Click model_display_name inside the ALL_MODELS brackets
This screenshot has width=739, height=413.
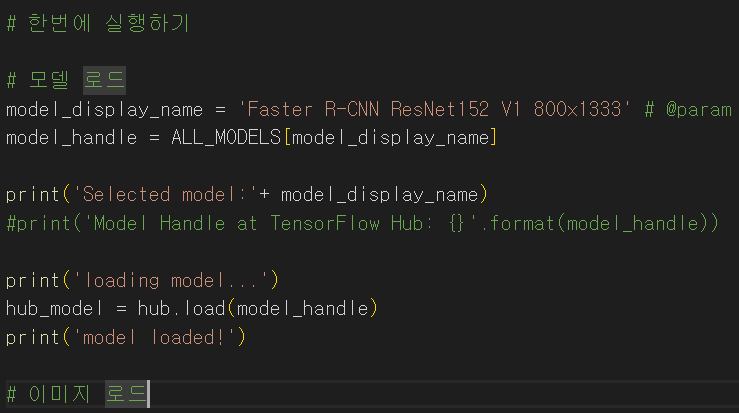[x=391, y=138]
